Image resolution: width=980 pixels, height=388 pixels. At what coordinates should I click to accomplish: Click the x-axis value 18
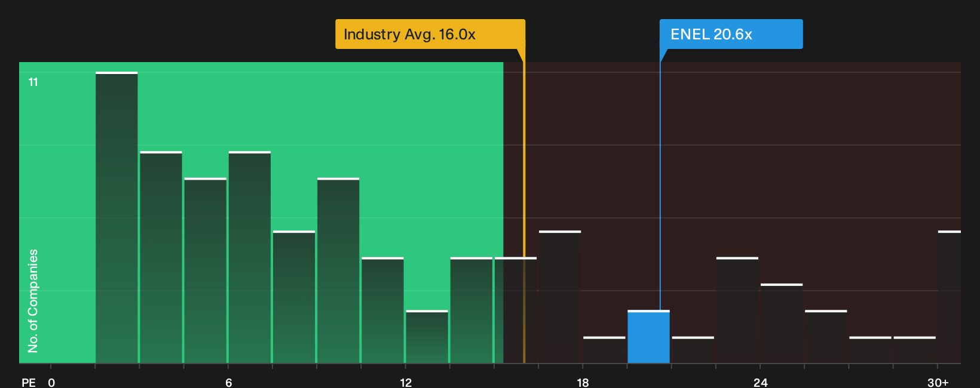click(583, 383)
